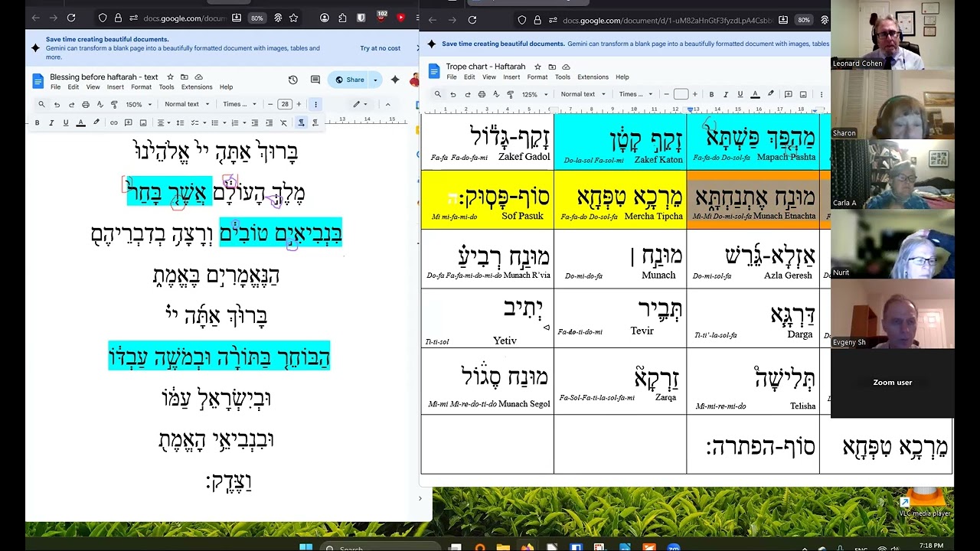Apply bold in Trope chart toolbar
Image resolution: width=980 pixels, height=551 pixels.
711,94
